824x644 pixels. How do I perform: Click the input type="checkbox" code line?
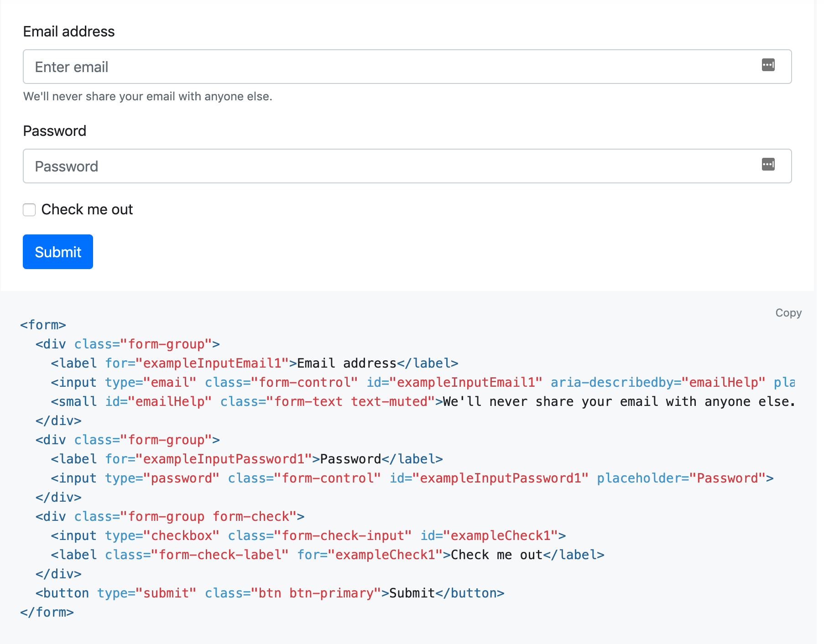308,535
